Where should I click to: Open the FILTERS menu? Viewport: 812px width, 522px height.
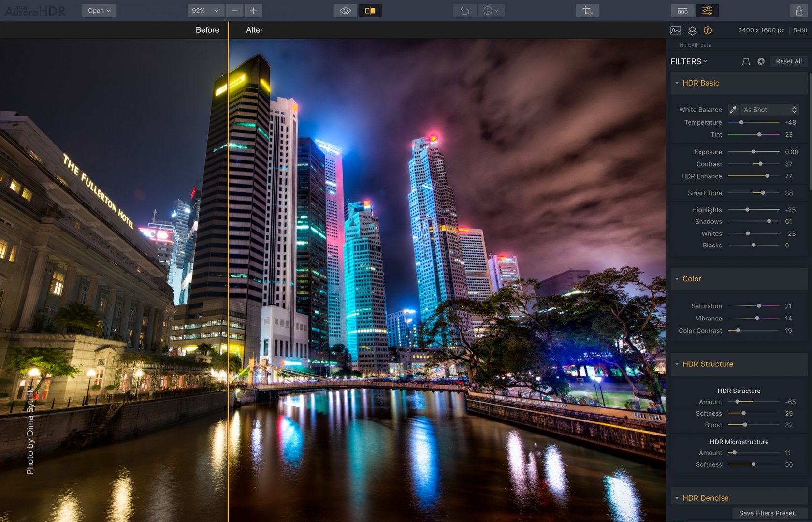coord(689,61)
